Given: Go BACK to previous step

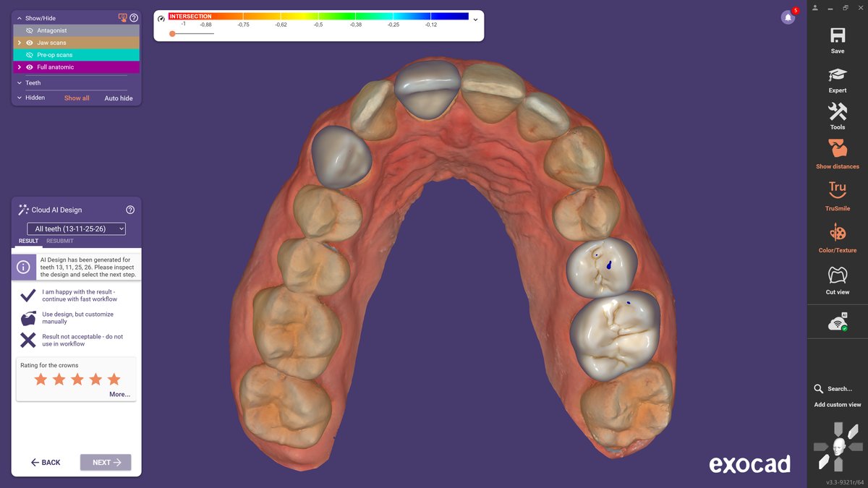Looking at the screenshot, I should pos(46,462).
